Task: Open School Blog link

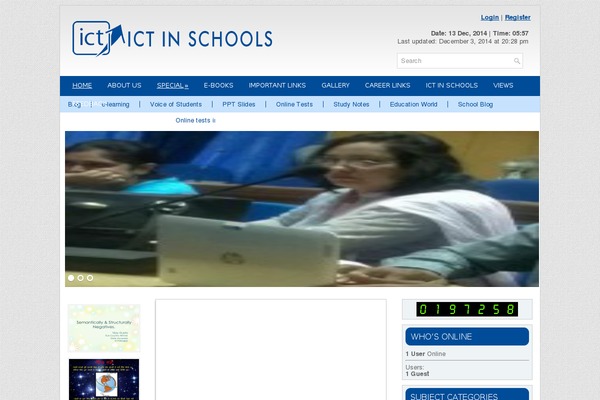Action: (x=475, y=104)
